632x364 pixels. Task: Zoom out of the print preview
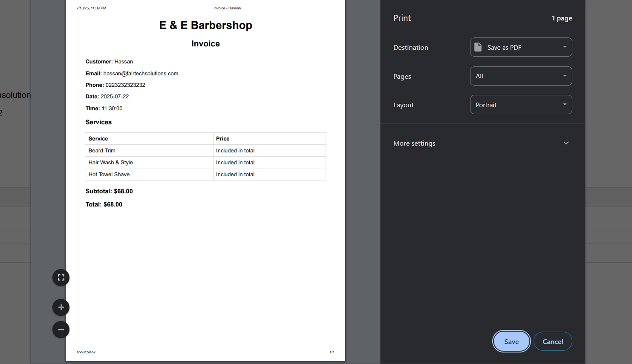point(61,329)
